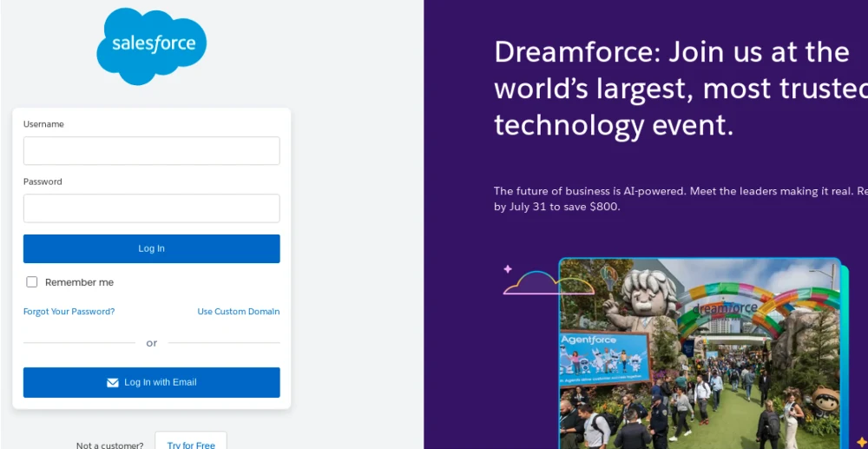Viewport: 868px width, 449px height.
Task: Click the Dreamforce headline text
Action: tap(681, 89)
